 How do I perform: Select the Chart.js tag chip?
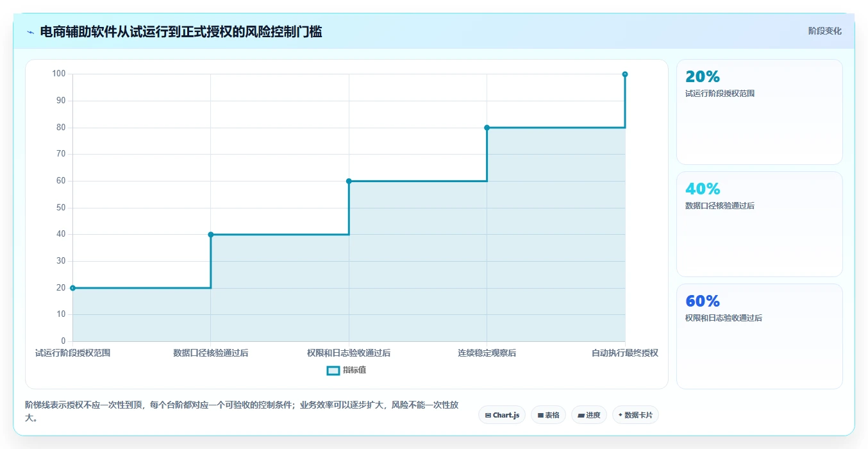click(x=502, y=415)
